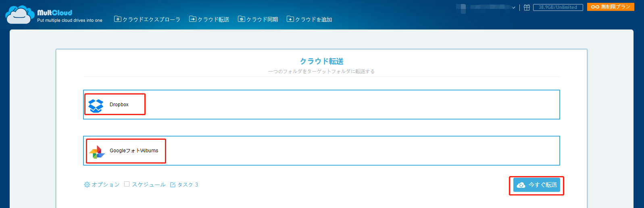Image resolution: width=644 pixels, height=208 pixels.
Task: Expand the account dropdown arrow
Action: (x=513, y=7)
